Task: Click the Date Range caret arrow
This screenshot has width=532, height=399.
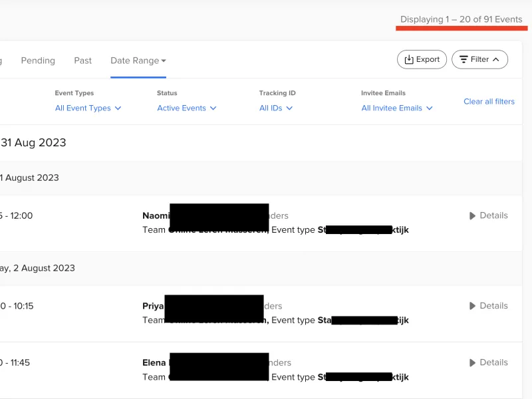Action: (164, 61)
